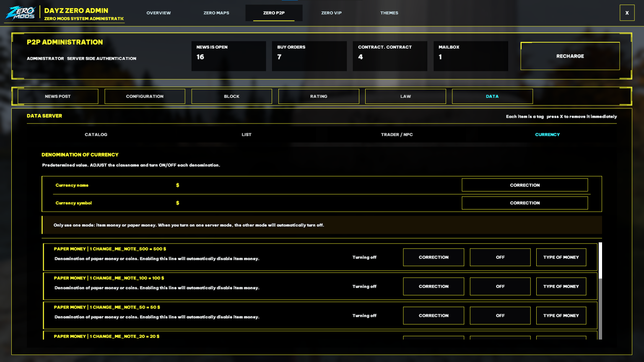644x362 pixels.
Task: Click the Recharge button
Action: 570,56
